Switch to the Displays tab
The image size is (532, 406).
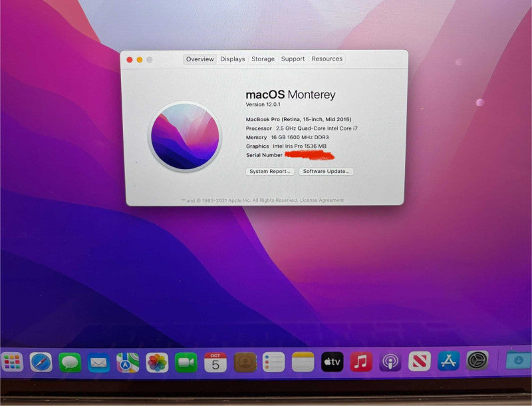coord(232,59)
